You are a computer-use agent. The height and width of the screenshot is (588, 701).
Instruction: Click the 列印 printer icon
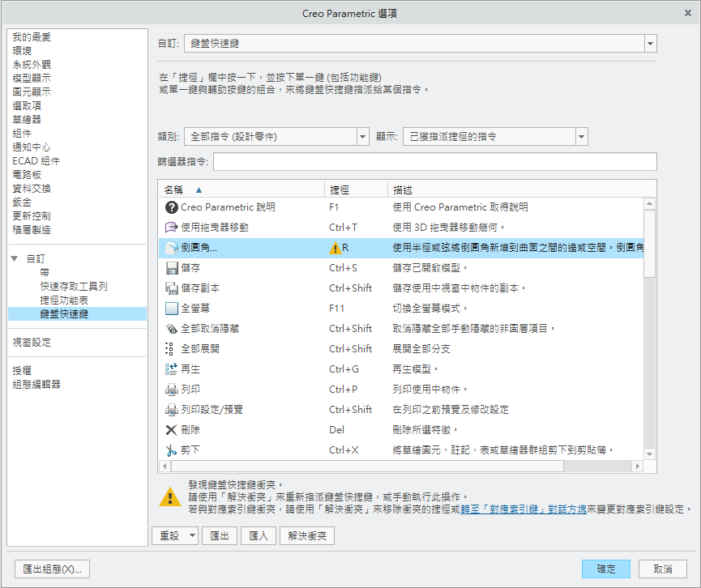coord(171,390)
